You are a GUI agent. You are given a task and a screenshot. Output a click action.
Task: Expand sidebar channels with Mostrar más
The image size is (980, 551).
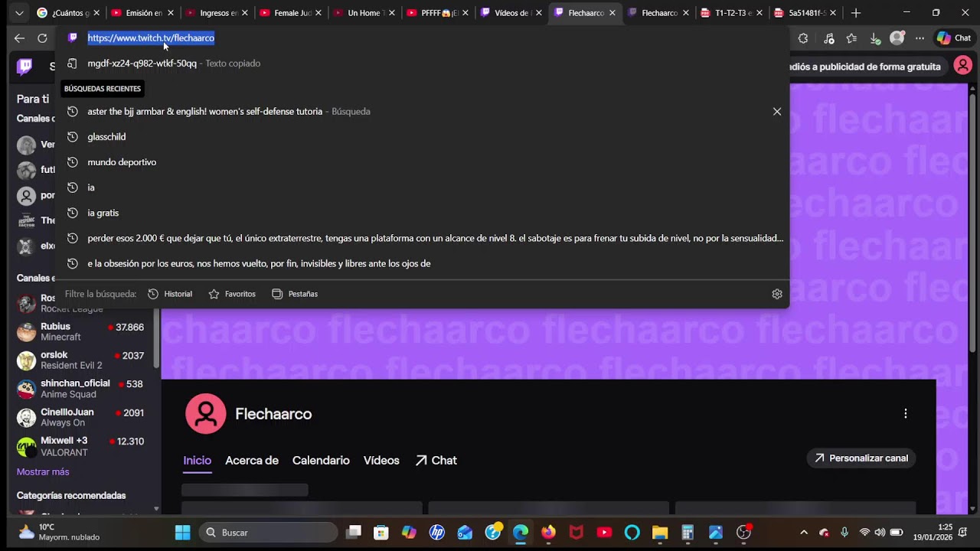[43, 472]
